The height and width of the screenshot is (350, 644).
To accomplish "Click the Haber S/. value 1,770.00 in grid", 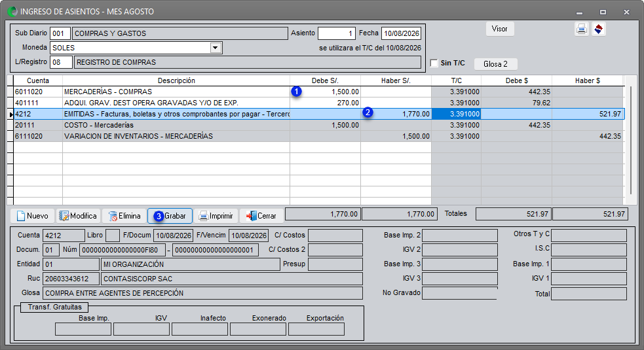I will 396,114.
